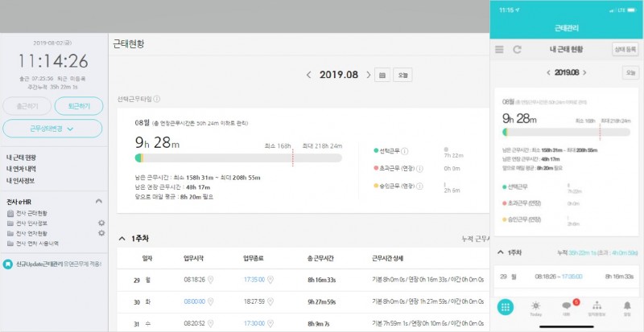
Task: Collapse the 1주차 week section on desktop
Action: point(122,238)
